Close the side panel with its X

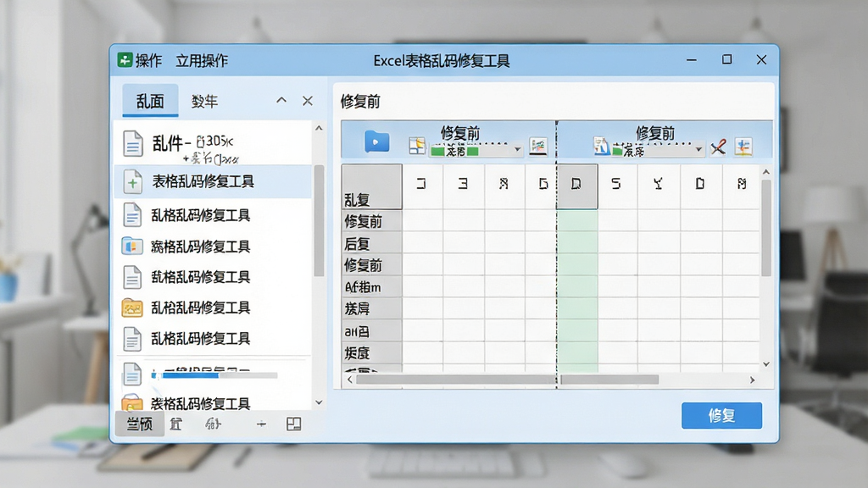307,101
